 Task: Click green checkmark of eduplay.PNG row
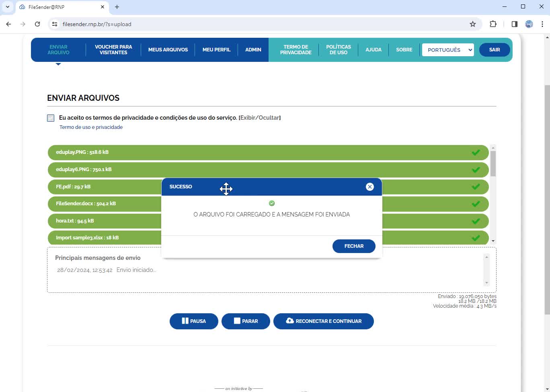tap(476, 152)
